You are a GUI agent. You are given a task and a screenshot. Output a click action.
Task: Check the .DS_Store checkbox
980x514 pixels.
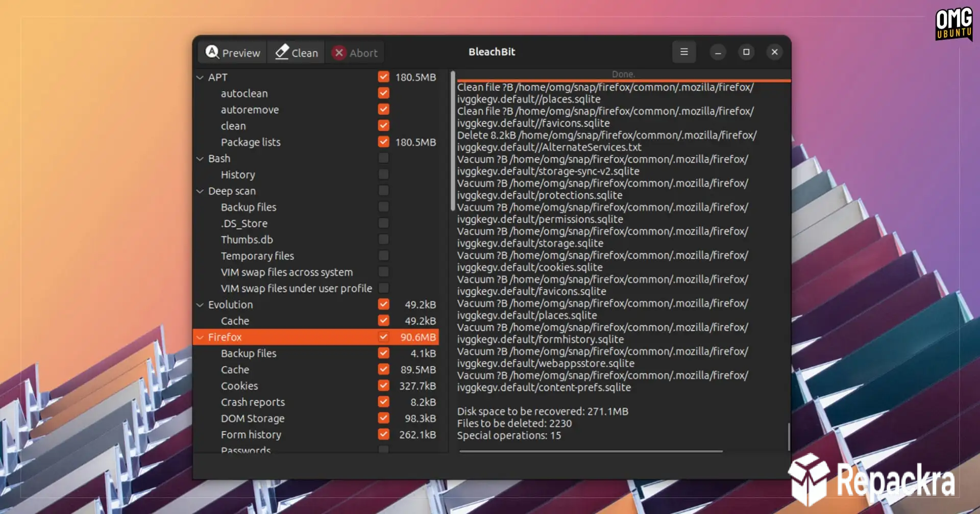[383, 223]
